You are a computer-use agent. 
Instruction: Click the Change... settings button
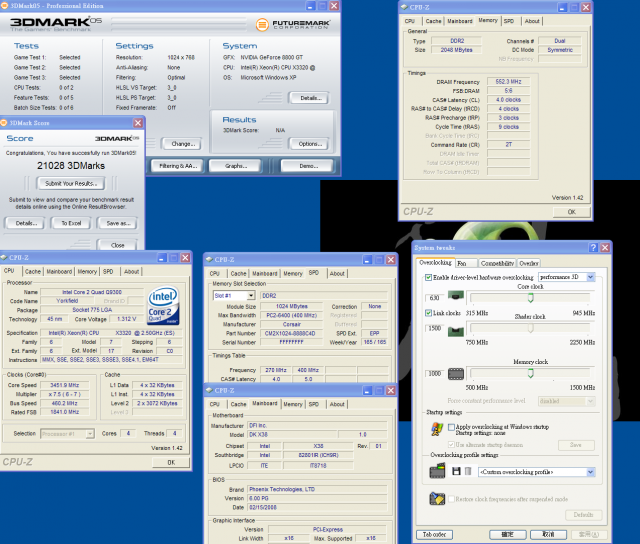182,144
